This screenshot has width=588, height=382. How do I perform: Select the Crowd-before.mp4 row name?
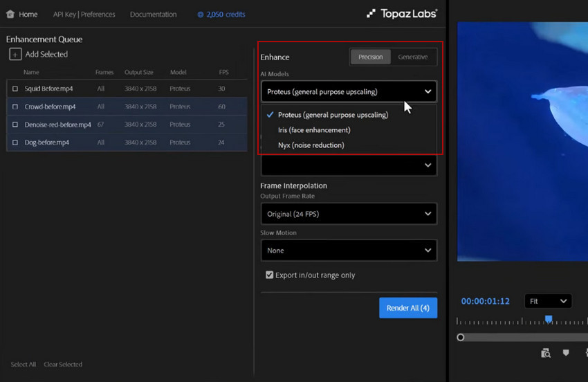pos(50,107)
